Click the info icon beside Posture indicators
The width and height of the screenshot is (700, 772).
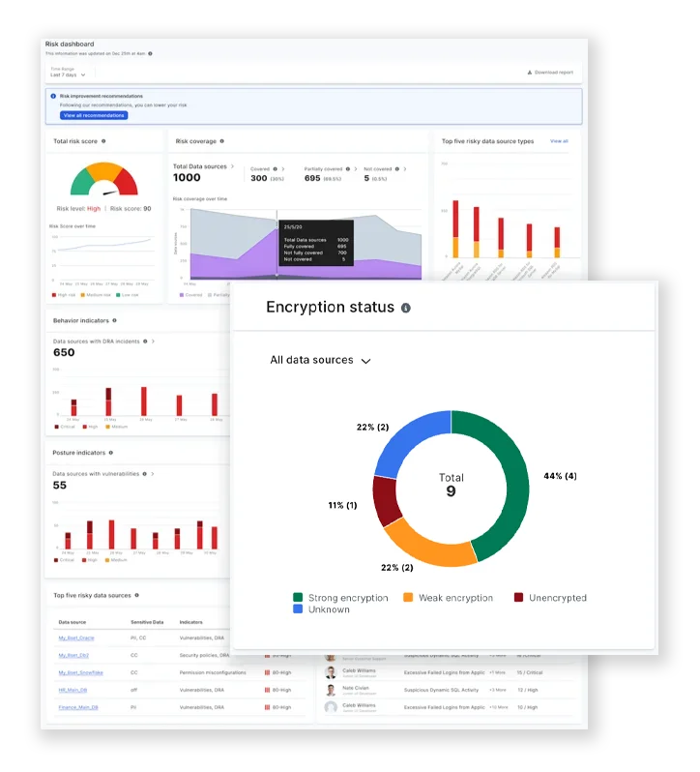point(110,452)
